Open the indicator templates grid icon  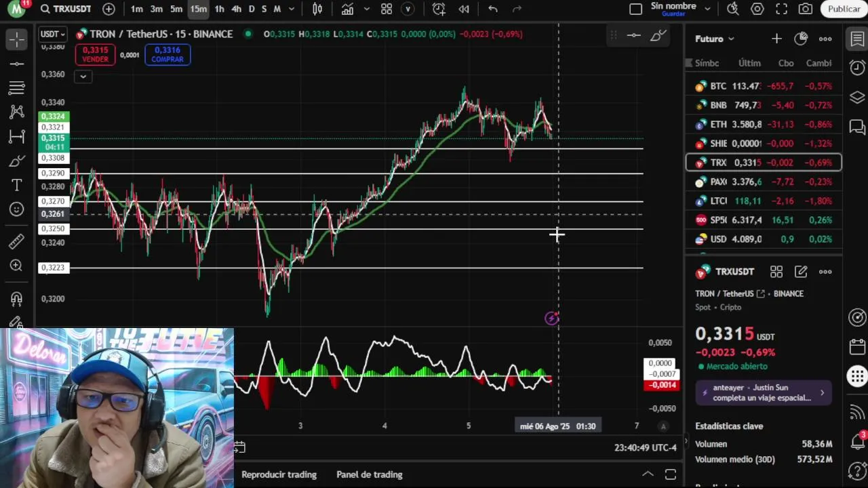pyautogui.click(x=387, y=9)
